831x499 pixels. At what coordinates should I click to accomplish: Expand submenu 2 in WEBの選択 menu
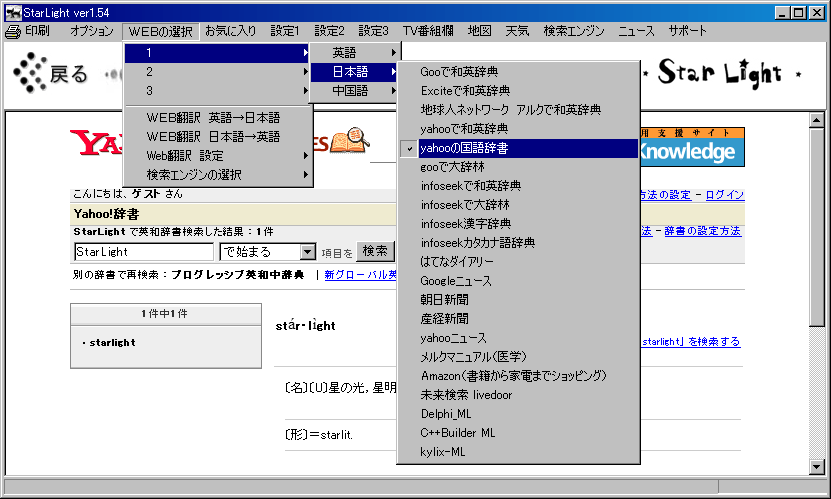tap(217, 72)
